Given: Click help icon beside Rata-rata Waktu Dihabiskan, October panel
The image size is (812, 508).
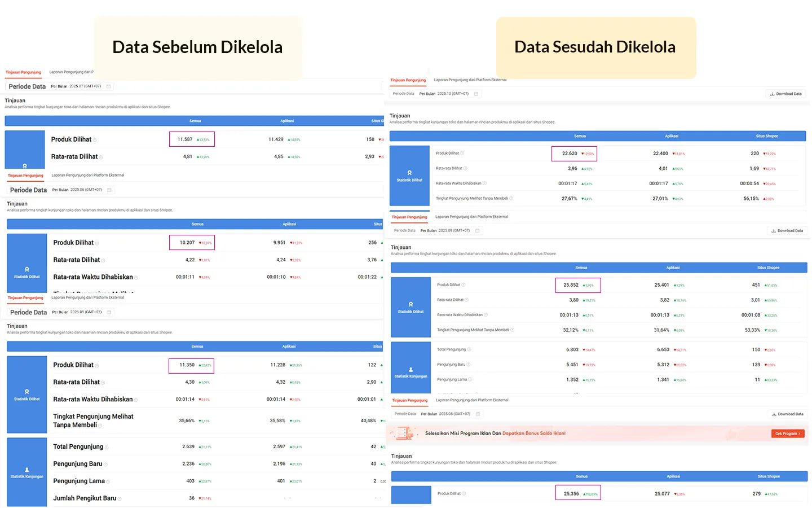Looking at the screenshot, I should click(x=484, y=183).
